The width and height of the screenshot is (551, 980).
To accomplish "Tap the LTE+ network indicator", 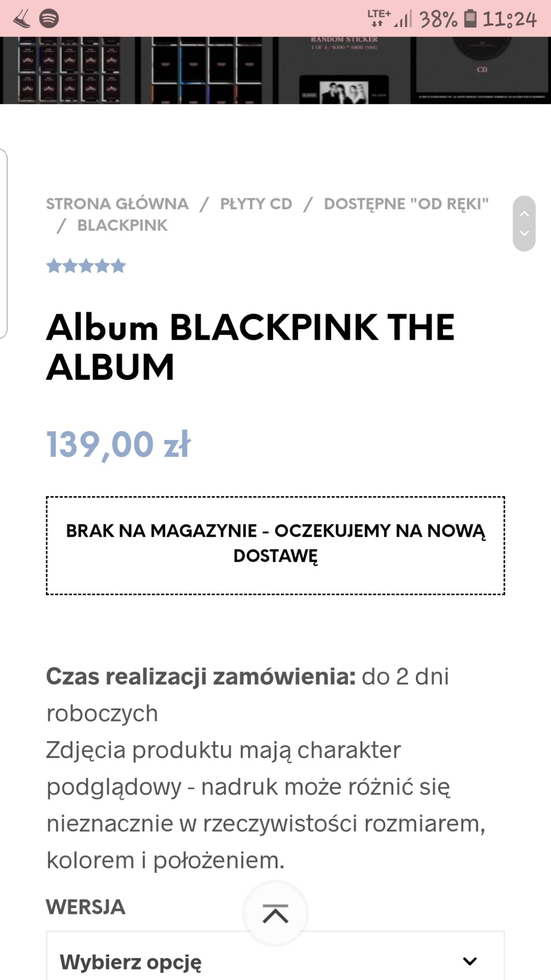I will tap(378, 17).
